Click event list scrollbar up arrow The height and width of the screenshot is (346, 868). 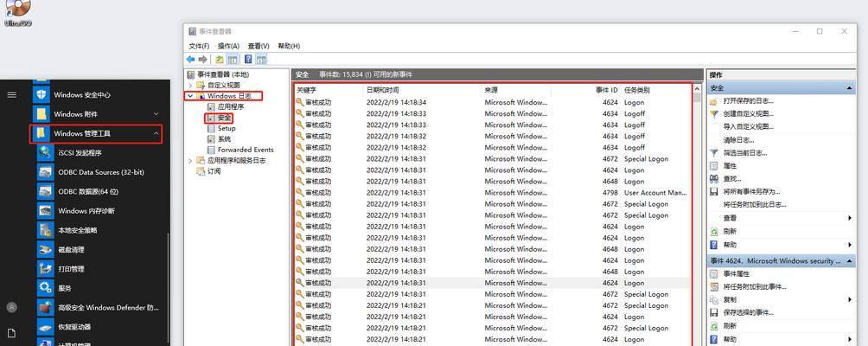[x=697, y=89]
